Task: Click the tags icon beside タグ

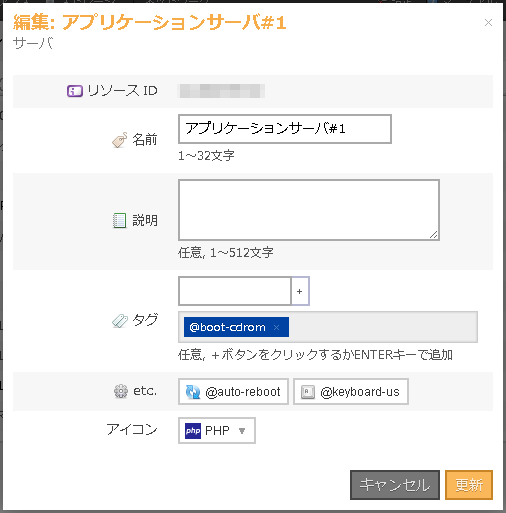Action: [120, 321]
